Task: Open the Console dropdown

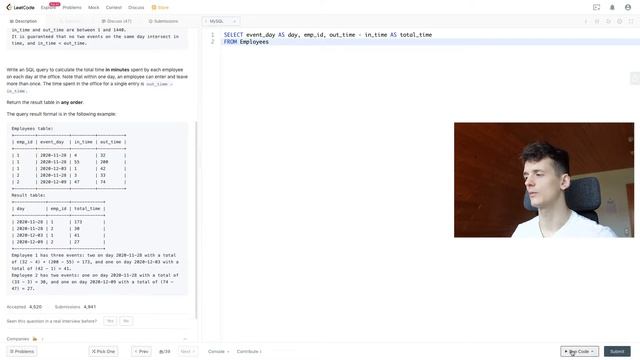Action: coord(218,351)
